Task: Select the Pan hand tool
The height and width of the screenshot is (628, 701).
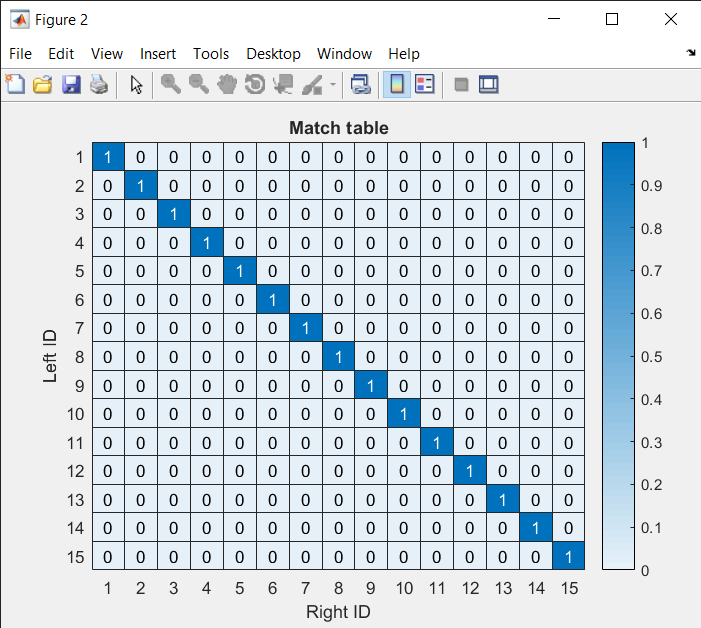Action: 227,84
